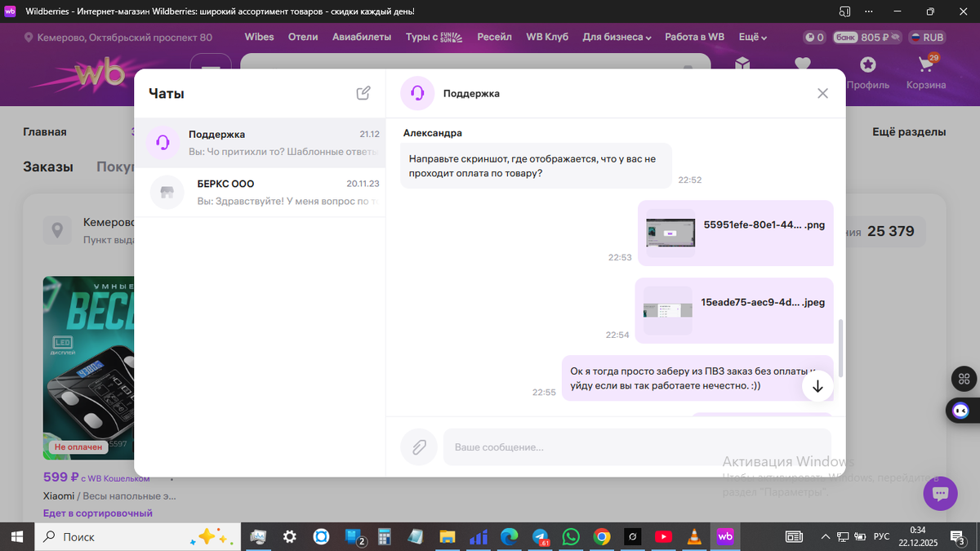Click the Windows taskbar search box Поиск
This screenshot has height=551, width=980.
click(x=139, y=536)
